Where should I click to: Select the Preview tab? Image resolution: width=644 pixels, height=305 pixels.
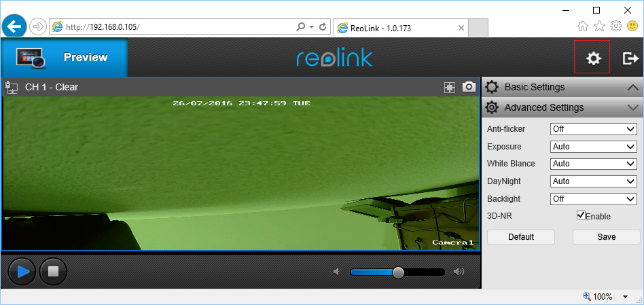pyautogui.click(x=64, y=58)
